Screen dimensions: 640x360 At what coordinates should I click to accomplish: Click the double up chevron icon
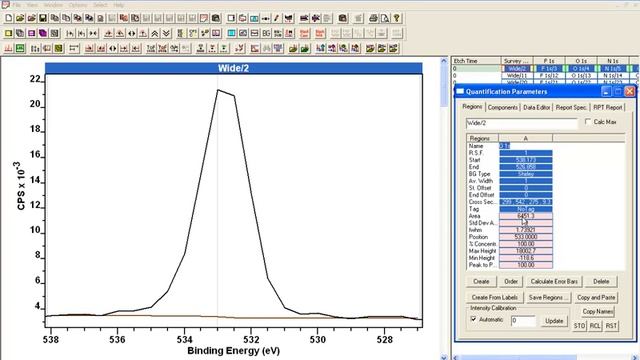[x=155, y=33]
